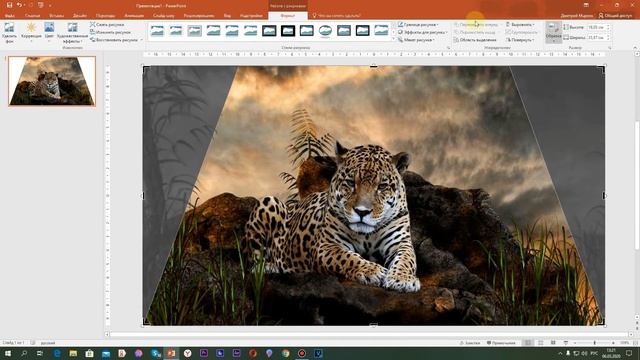This screenshot has width=640, height=360.
Task: Click Reset Picture (Восстановить рисунок)
Action: [x=114, y=40]
